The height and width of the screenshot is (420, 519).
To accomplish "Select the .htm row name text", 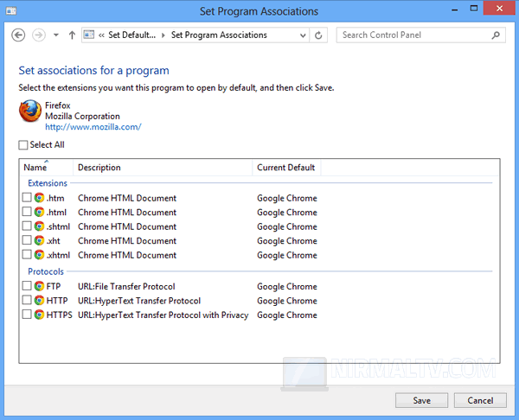I will (x=55, y=198).
